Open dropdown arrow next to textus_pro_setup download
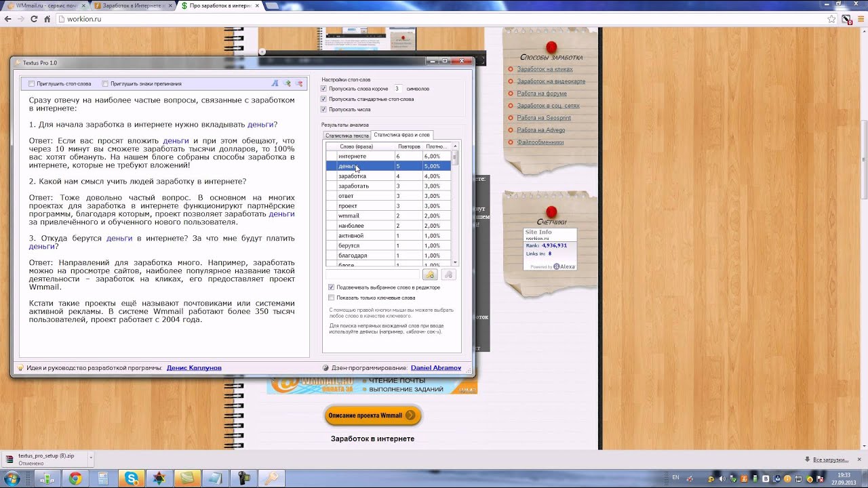This screenshot has height=488, width=868. [x=90, y=460]
